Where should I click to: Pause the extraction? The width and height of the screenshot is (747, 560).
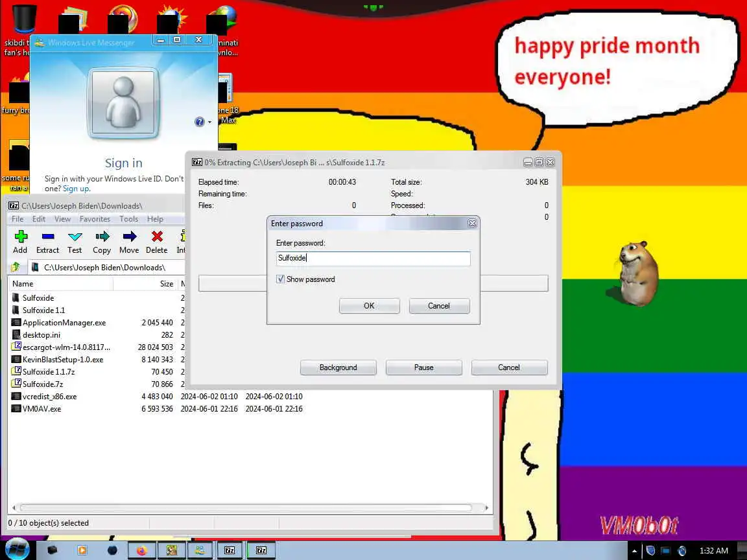click(x=423, y=367)
